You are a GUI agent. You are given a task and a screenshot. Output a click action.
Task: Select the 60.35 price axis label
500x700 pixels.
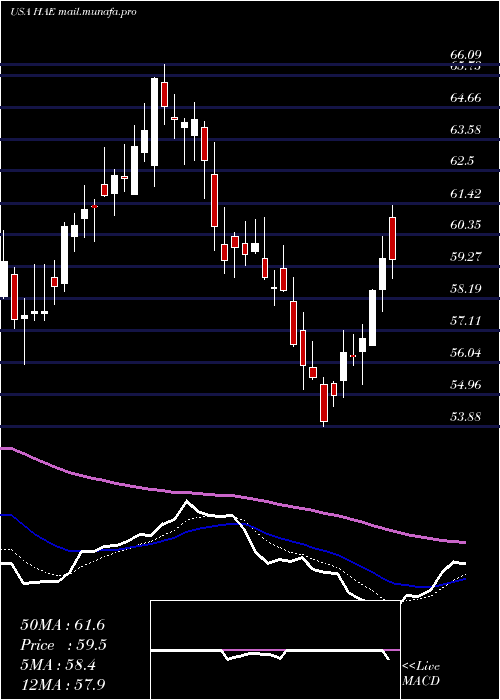pos(466,225)
